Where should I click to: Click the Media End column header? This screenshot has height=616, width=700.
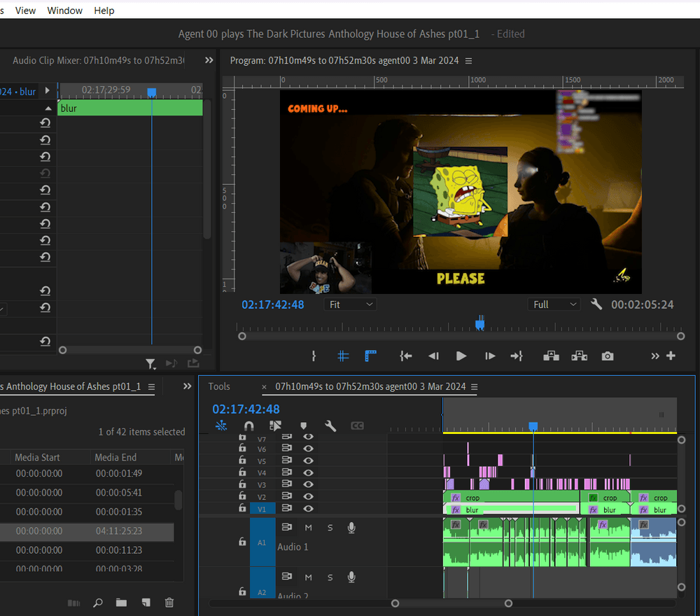[115, 457]
